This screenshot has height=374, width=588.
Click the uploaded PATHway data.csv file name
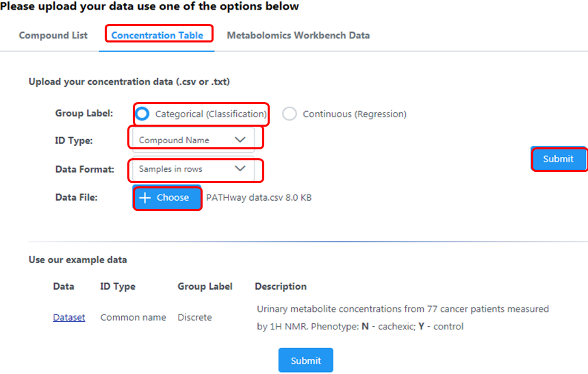tap(259, 198)
